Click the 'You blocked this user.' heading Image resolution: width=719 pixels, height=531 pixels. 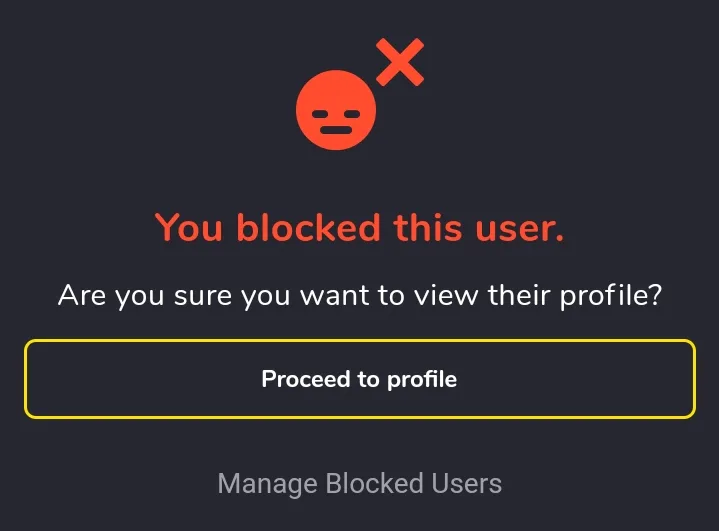coord(360,227)
